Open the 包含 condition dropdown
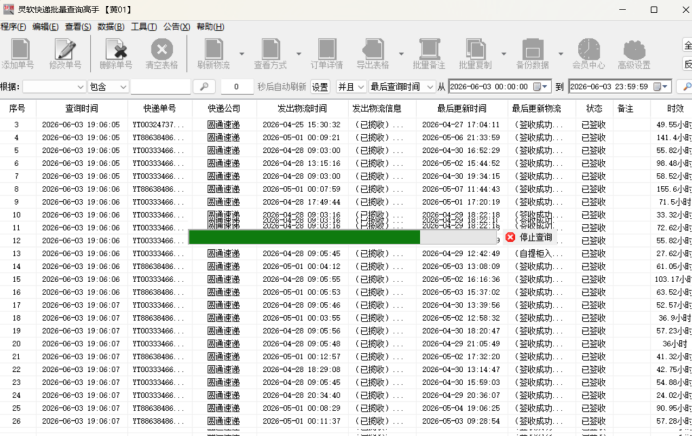 click(108, 87)
